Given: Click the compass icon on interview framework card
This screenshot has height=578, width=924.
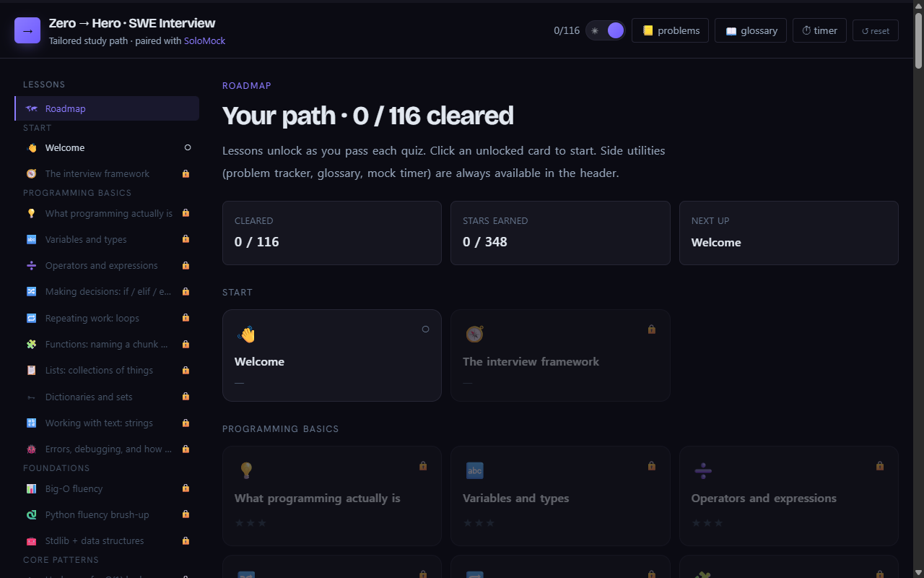Looking at the screenshot, I should click(x=474, y=335).
